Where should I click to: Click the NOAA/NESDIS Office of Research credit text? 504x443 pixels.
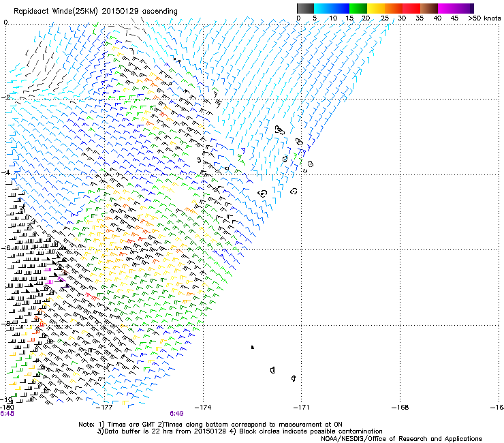click(x=401, y=439)
